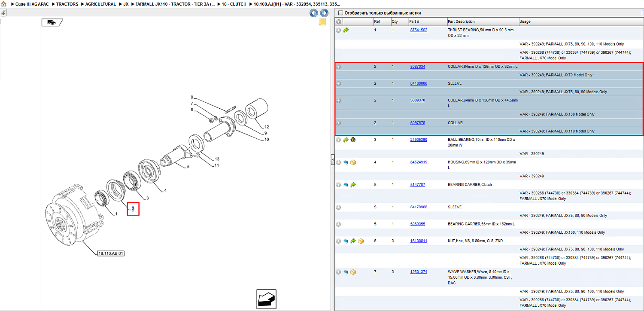Open the side panel toggle icon below home

pos(3,13)
